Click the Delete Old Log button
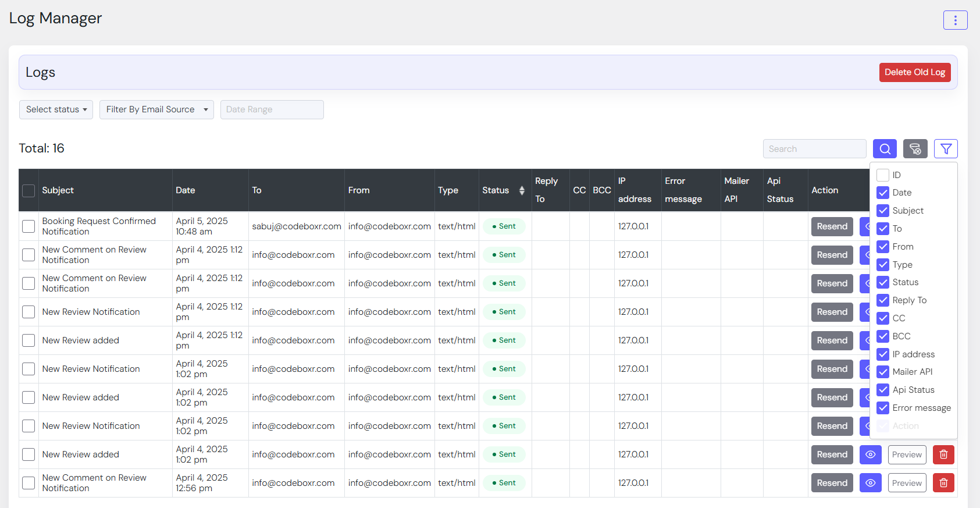This screenshot has width=980, height=508. click(914, 72)
